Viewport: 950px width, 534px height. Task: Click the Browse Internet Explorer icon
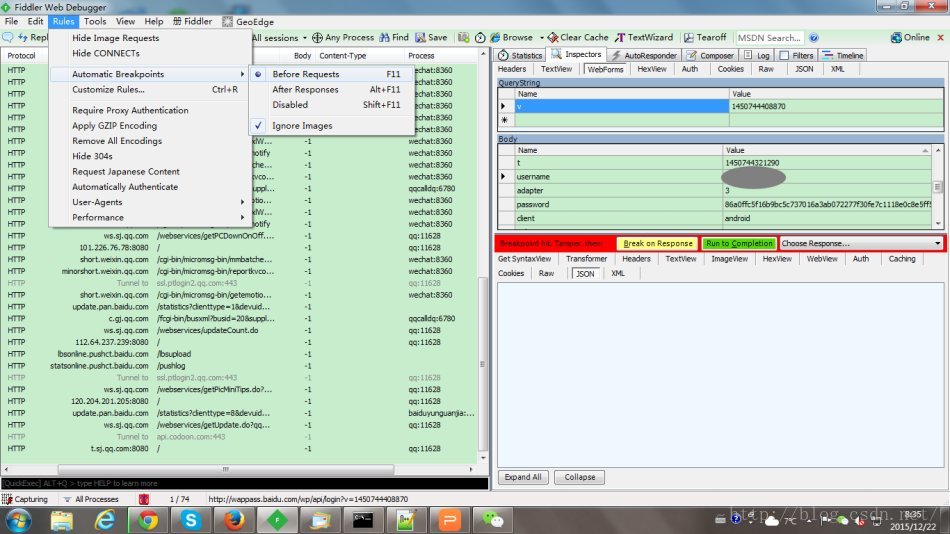coord(495,38)
